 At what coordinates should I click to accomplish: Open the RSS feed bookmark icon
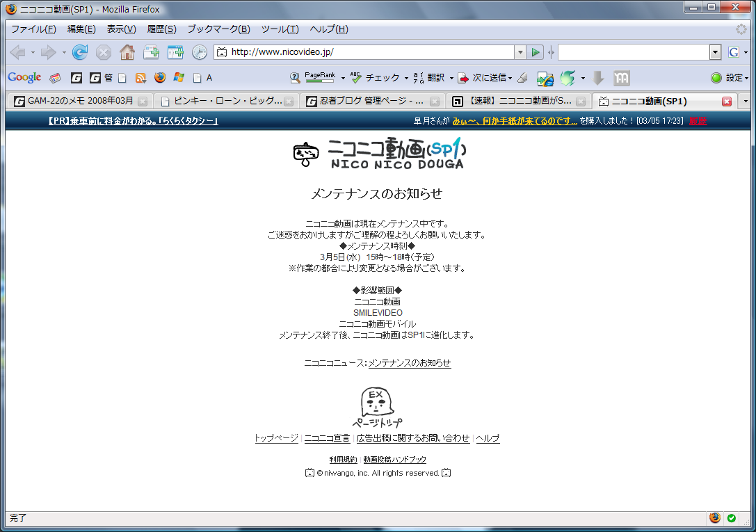click(140, 78)
